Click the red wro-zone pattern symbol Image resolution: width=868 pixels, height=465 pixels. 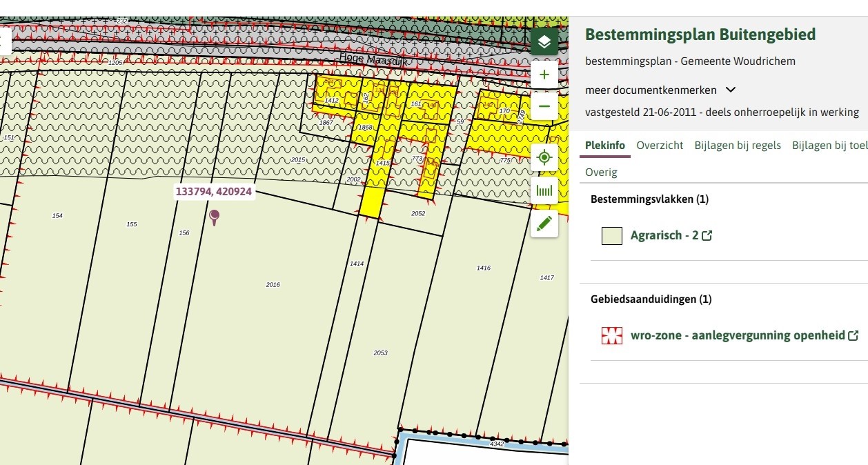point(612,336)
